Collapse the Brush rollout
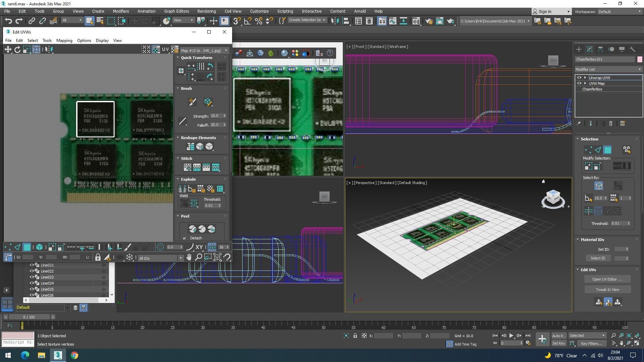 pos(178,88)
